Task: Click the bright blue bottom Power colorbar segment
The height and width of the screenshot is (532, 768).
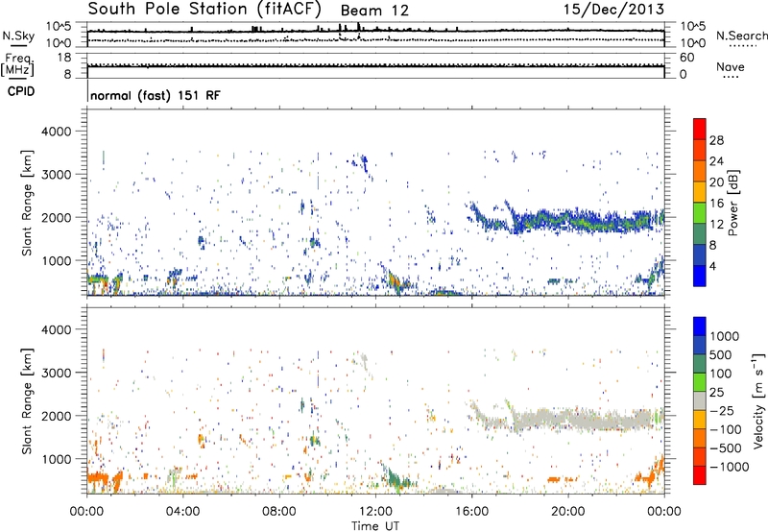Action: pos(700,276)
